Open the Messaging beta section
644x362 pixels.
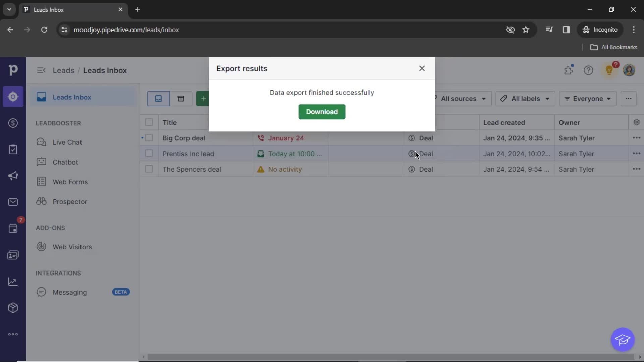(69, 292)
